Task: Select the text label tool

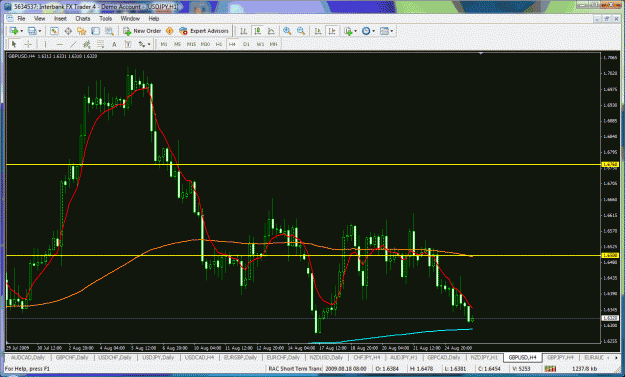Action: [x=128, y=44]
